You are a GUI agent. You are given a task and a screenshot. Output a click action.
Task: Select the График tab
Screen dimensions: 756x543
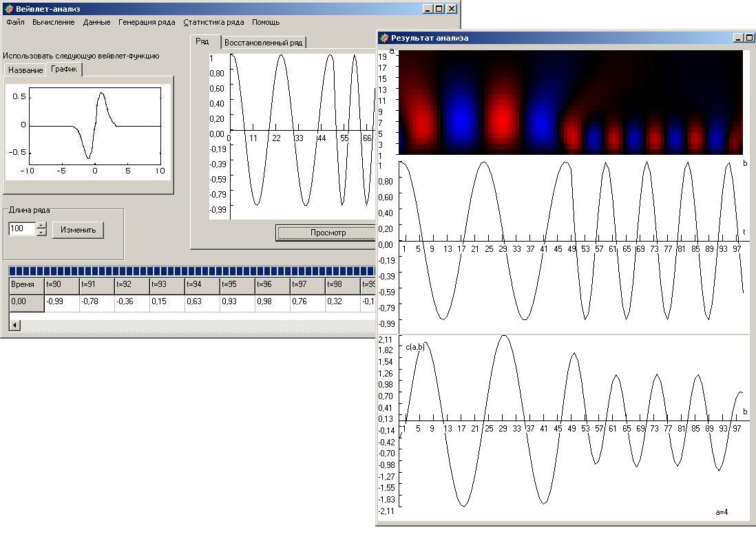[64, 69]
